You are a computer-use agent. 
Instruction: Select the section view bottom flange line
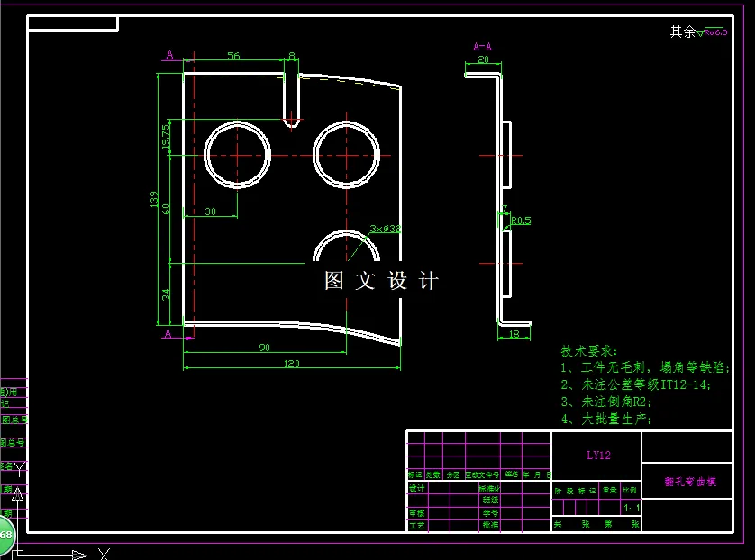pyautogui.click(x=514, y=323)
